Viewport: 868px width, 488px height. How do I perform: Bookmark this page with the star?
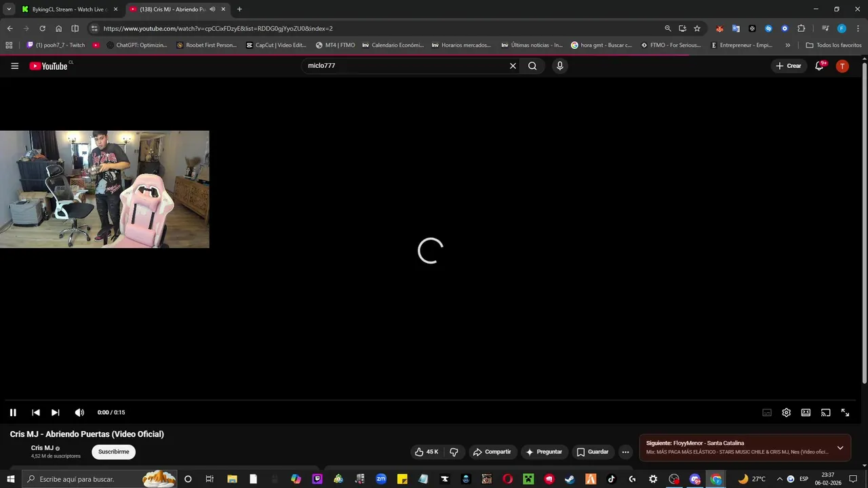[x=696, y=28]
